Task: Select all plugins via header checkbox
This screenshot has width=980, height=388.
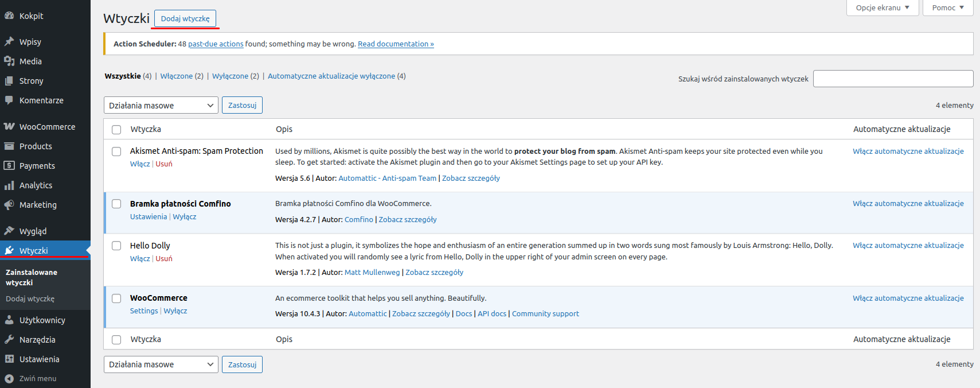Action: click(x=116, y=130)
